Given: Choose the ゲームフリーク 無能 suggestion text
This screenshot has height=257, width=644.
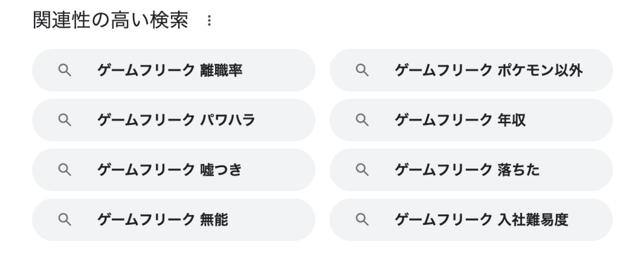Looking at the screenshot, I should pos(162,219).
